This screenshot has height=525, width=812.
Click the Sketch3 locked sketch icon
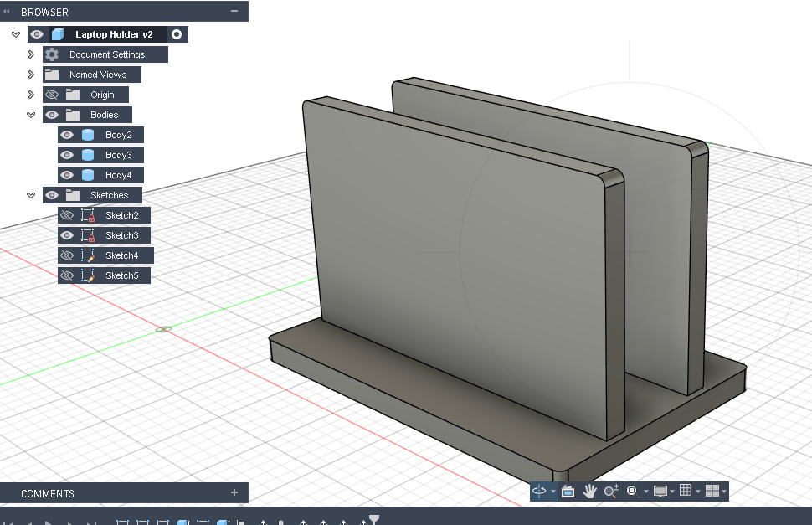pyautogui.click(x=88, y=235)
